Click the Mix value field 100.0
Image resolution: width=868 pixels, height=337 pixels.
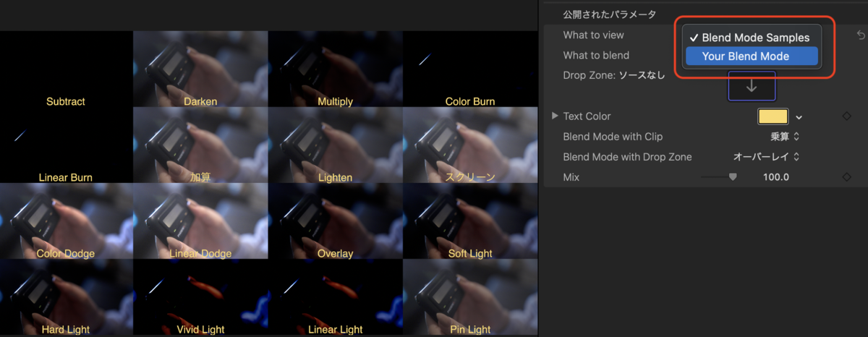(x=775, y=177)
